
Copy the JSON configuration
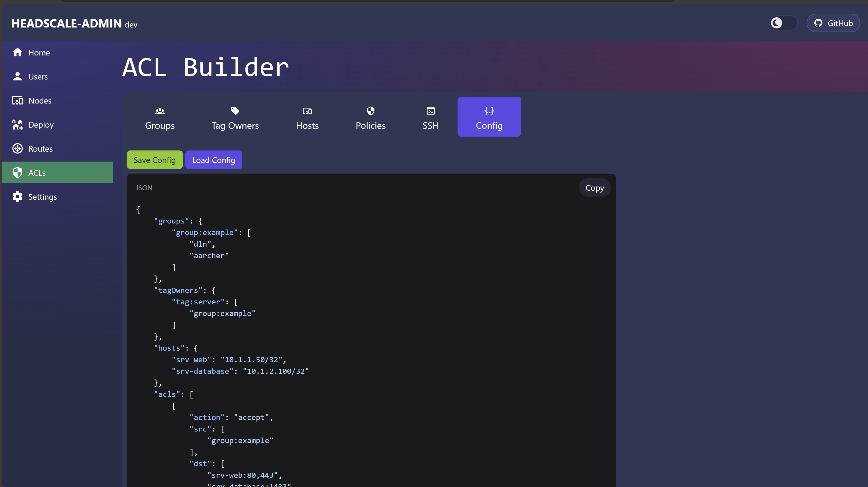click(594, 187)
